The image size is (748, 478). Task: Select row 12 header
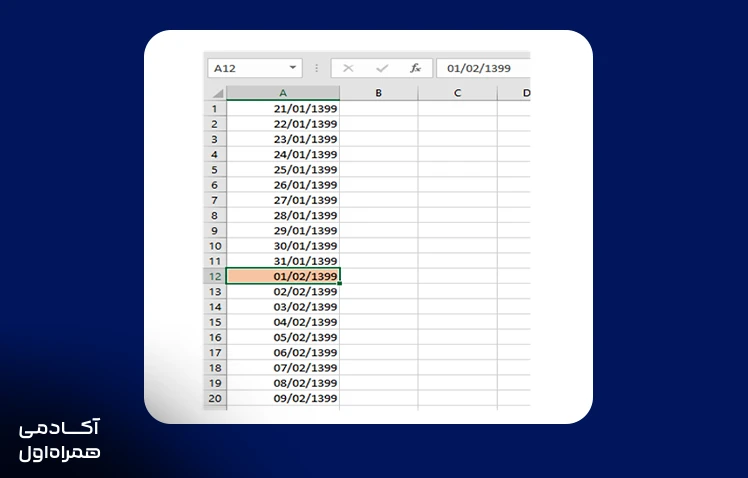pyautogui.click(x=215, y=276)
